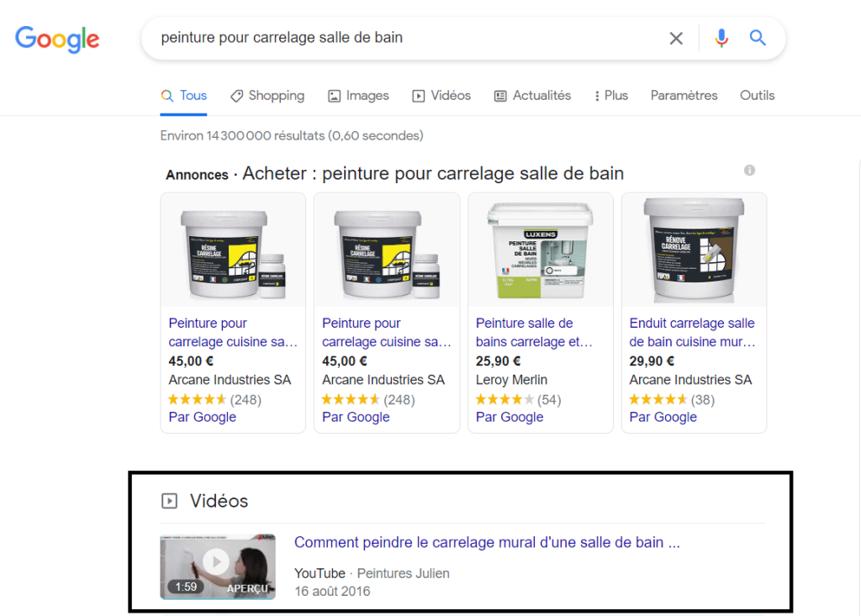Open the Comment peindre le carrelage mural video link
Viewport: 861px width, 616px height.
(487, 543)
